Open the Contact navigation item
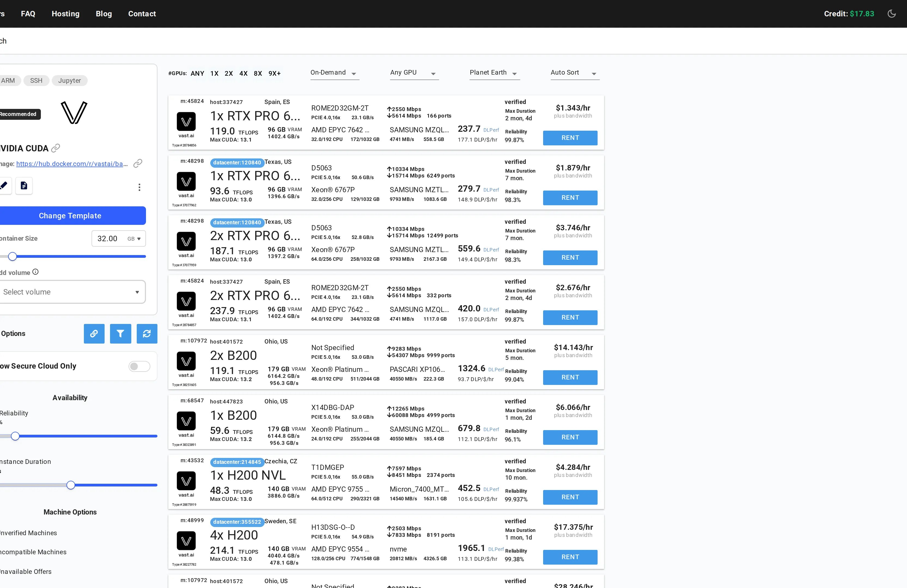Screen dimensions: 907x588 [142, 14]
